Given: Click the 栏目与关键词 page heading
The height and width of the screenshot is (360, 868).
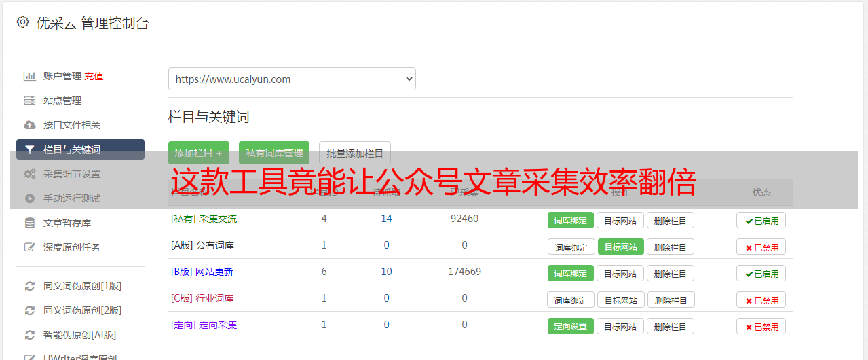Looking at the screenshot, I should pyautogui.click(x=208, y=117).
